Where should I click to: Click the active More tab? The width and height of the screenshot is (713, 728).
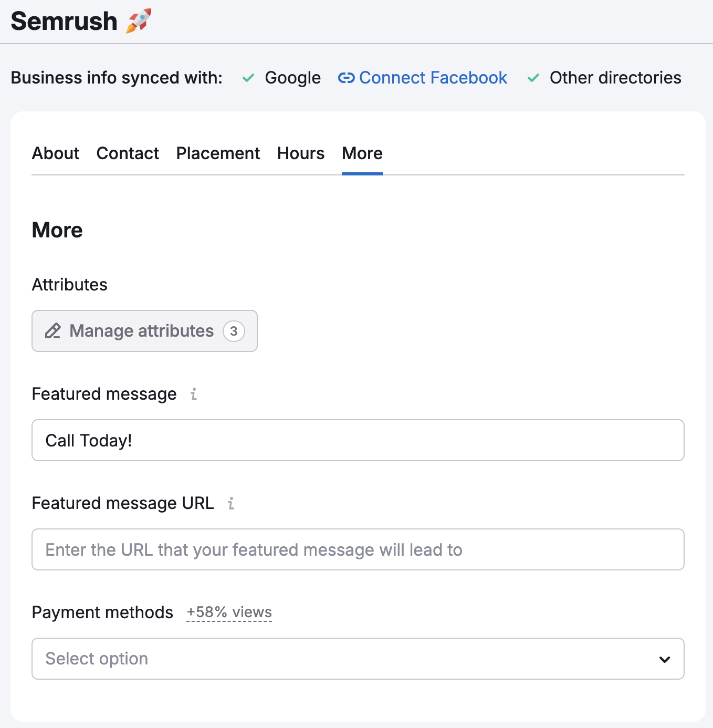362,153
